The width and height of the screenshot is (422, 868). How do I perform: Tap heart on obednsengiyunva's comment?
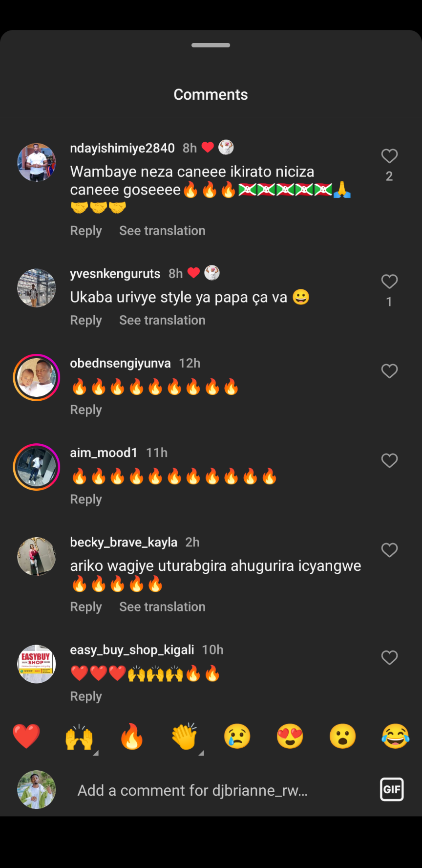pyautogui.click(x=389, y=371)
